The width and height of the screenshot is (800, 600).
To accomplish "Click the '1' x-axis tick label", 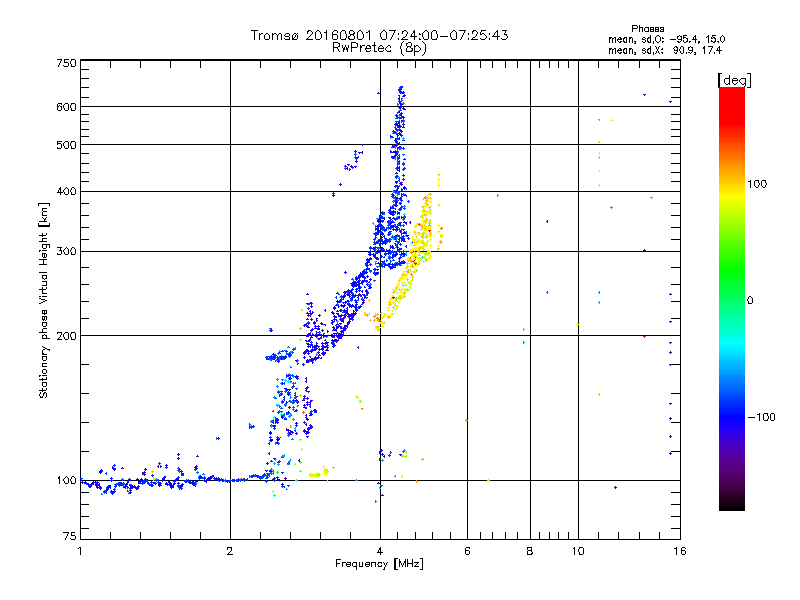I will pos(80,551).
